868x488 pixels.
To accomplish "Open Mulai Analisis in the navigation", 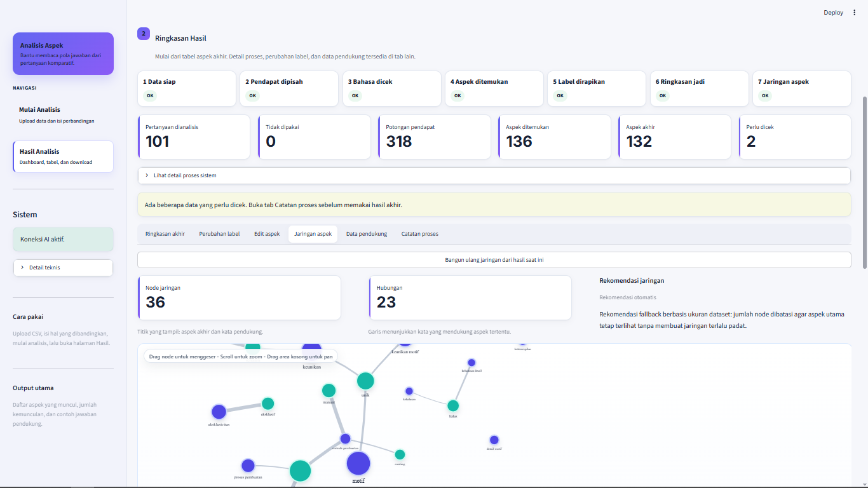I will [x=63, y=114].
